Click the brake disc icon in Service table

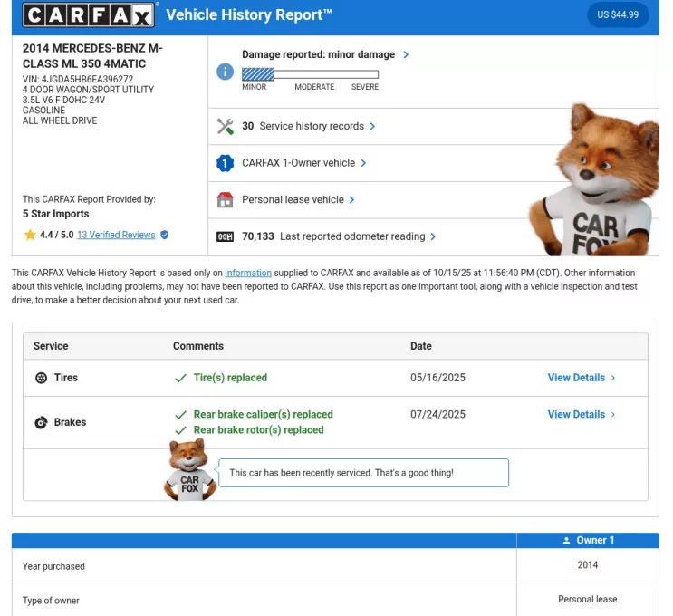click(x=41, y=423)
